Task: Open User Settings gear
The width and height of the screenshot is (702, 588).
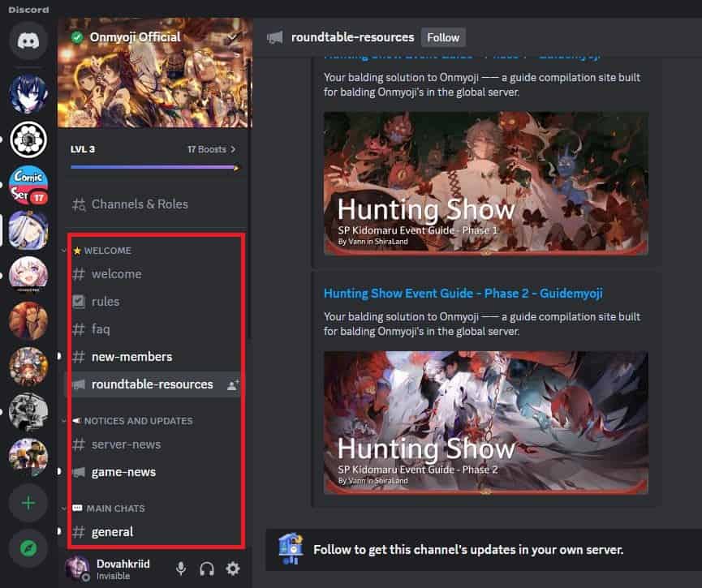Action: 233,569
